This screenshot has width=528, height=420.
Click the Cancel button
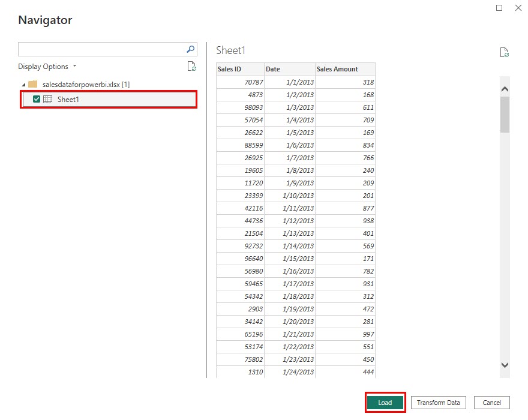491,403
